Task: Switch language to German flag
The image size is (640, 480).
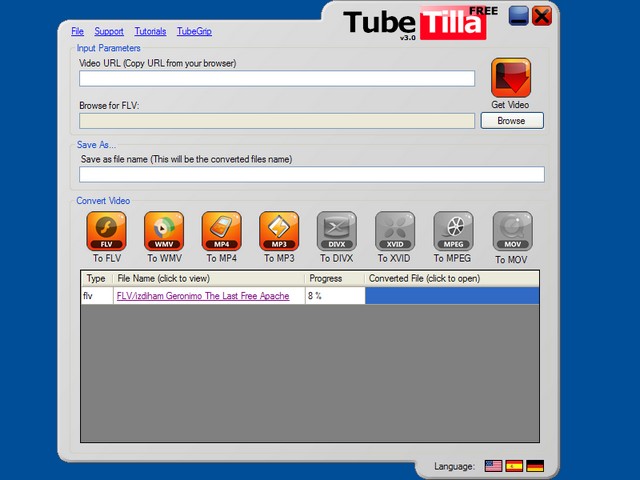Action: 535,466
